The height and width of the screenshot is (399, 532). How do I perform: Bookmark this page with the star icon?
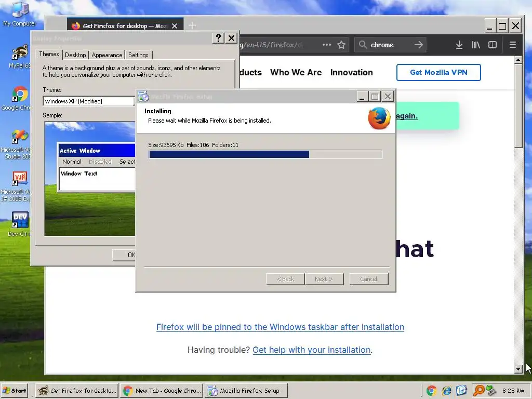341,45
